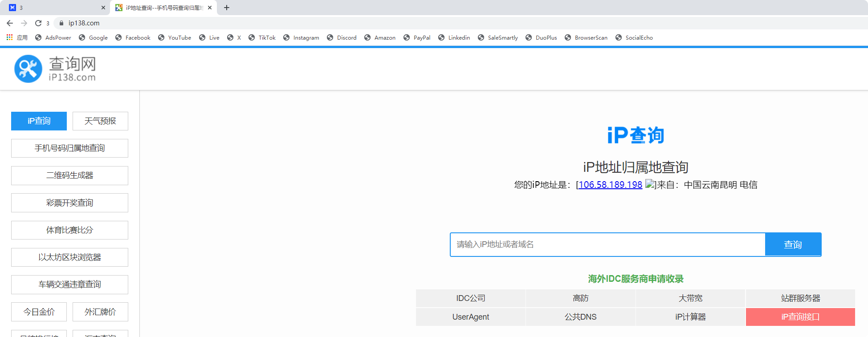Focus the IP address or domain input field

[607, 244]
